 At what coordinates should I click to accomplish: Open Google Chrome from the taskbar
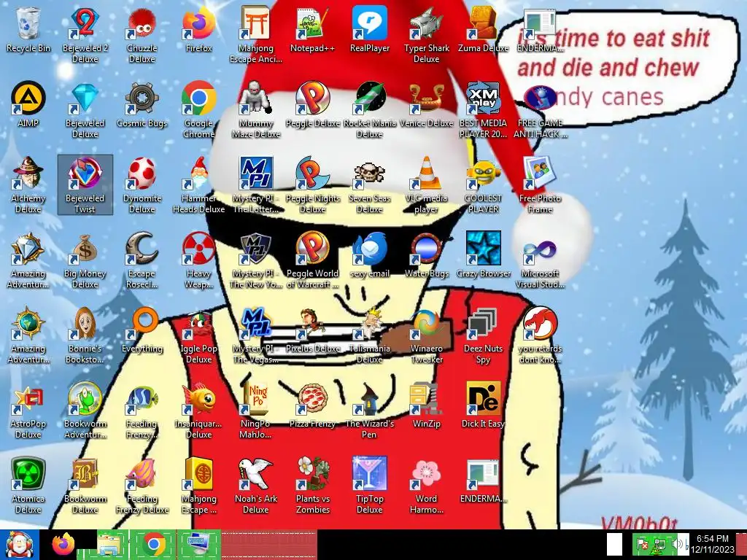(x=154, y=545)
